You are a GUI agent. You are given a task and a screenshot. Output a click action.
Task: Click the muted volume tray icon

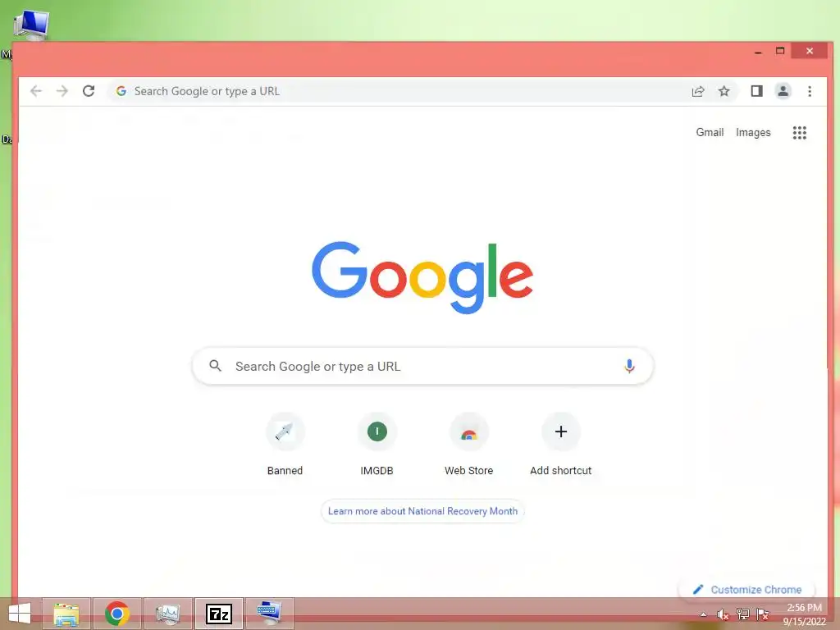724,614
